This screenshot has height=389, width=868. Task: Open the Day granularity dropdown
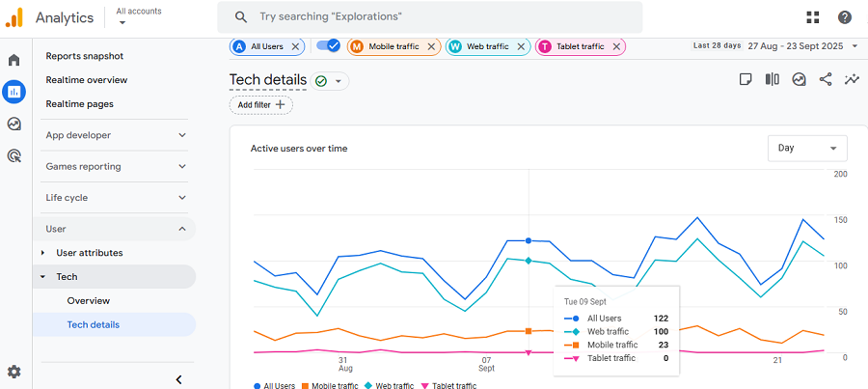pos(807,148)
